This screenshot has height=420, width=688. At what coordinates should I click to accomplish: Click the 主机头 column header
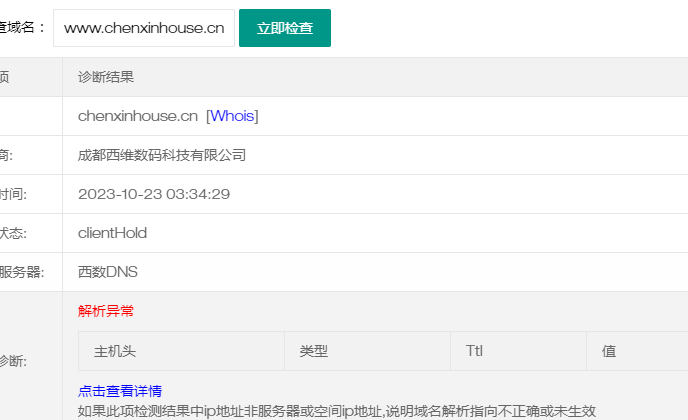coord(115,352)
